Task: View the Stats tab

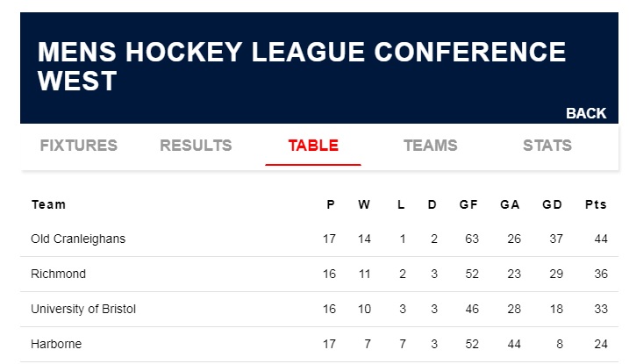Action: tap(547, 145)
